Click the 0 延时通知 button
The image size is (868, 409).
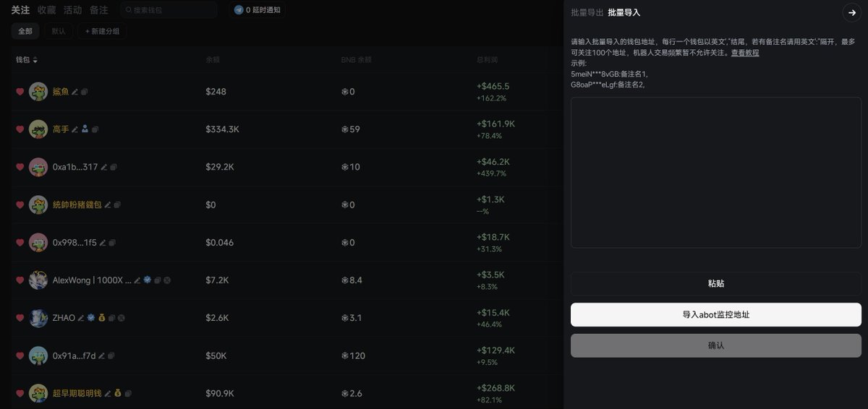pos(258,10)
